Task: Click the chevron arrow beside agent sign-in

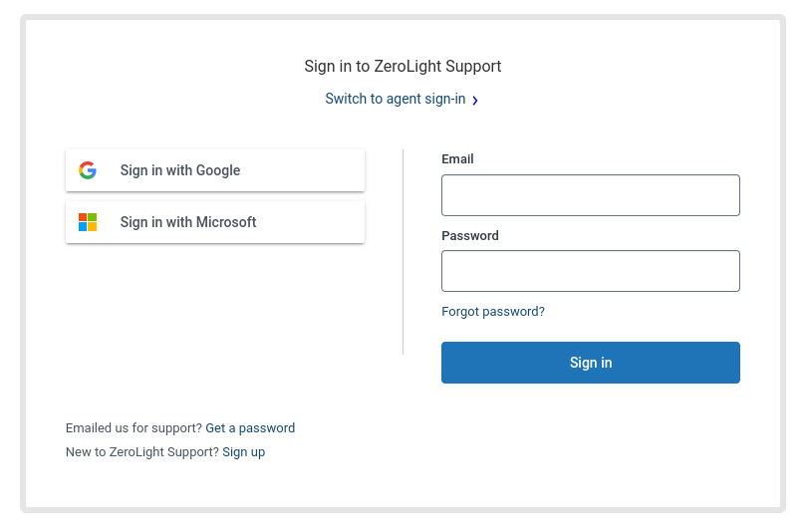Action: click(x=474, y=100)
